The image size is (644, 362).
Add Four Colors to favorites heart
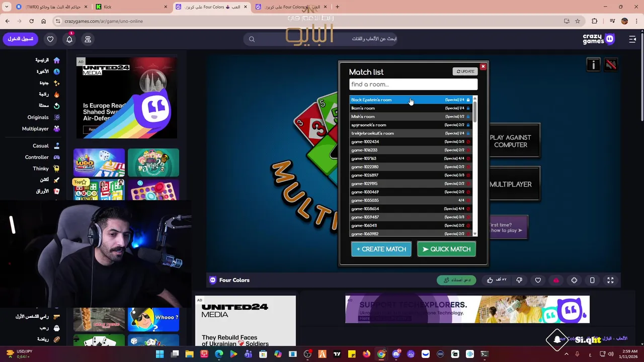click(538, 280)
